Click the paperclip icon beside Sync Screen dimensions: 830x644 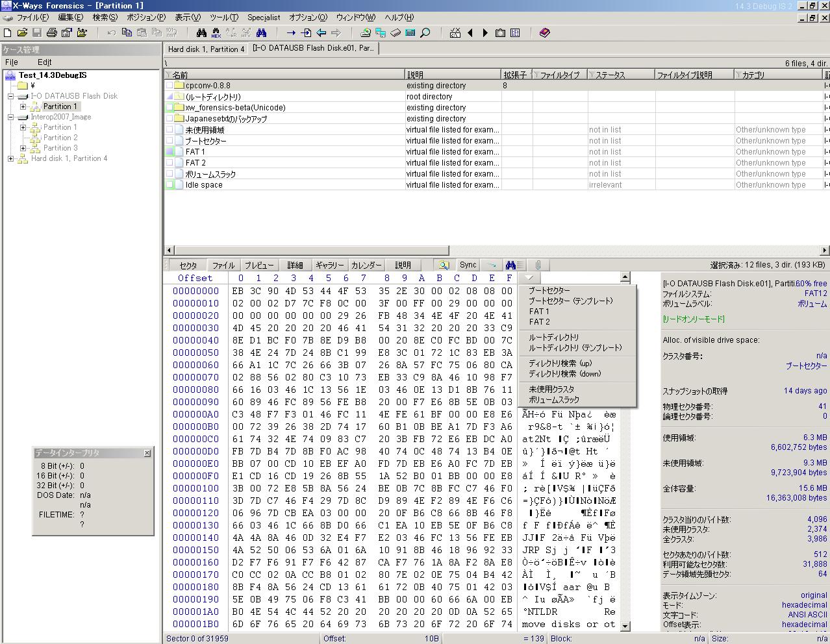click(x=538, y=265)
